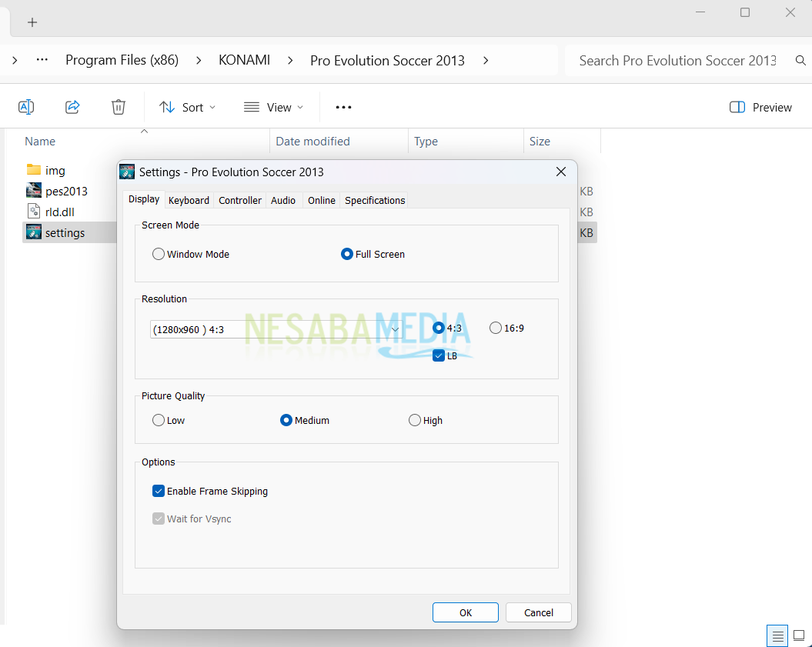
Task: Select the pes2013 file name
Action: [x=66, y=191]
